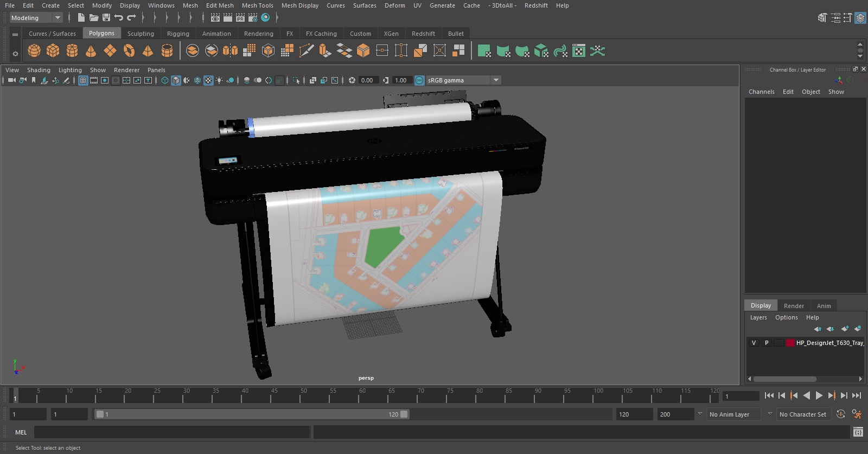The height and width of the screenshot is (454, 868).
Task: Open the Redshift menu in menu bar
Action: pos(536,5)
